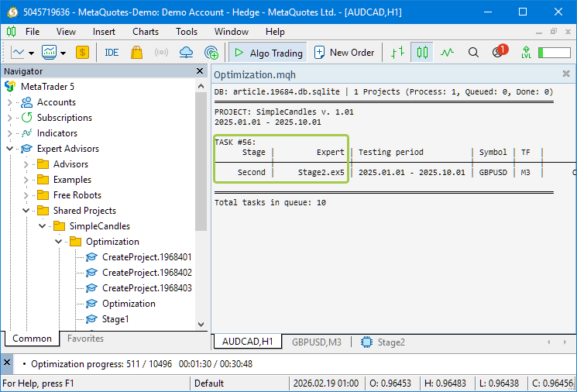Click the LVL level icon

(526, 52)
